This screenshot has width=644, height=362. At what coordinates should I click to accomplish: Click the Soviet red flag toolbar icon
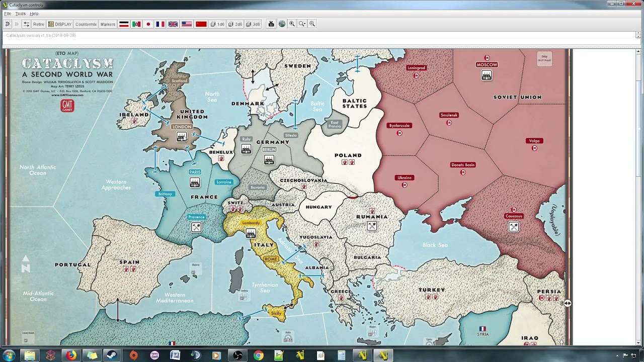(x=201, y=24)
